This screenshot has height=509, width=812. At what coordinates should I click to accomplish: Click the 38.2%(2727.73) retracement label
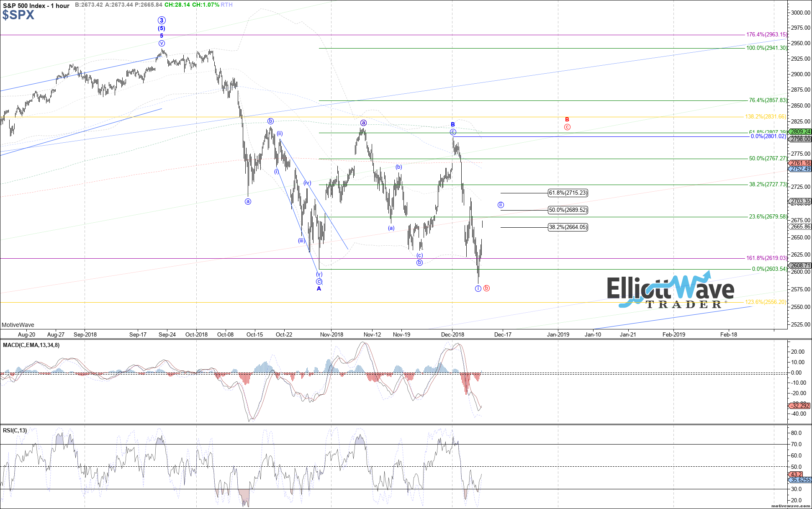768,185
